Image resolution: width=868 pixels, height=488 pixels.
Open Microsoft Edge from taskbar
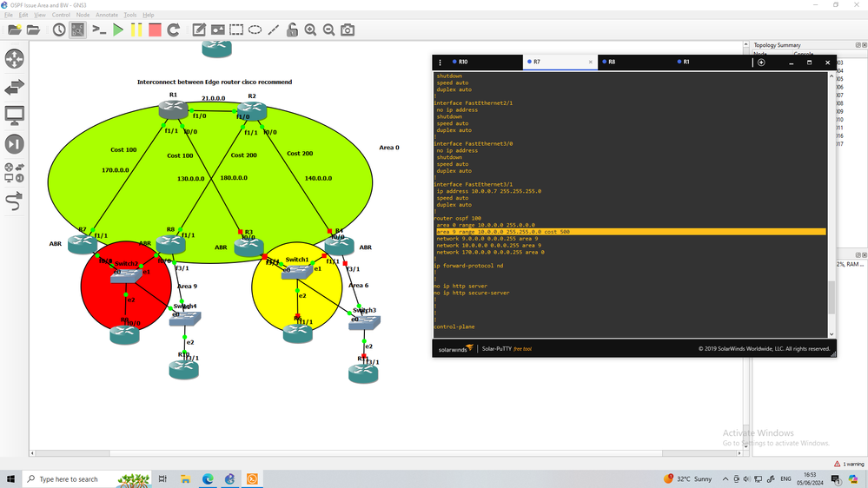208,479
